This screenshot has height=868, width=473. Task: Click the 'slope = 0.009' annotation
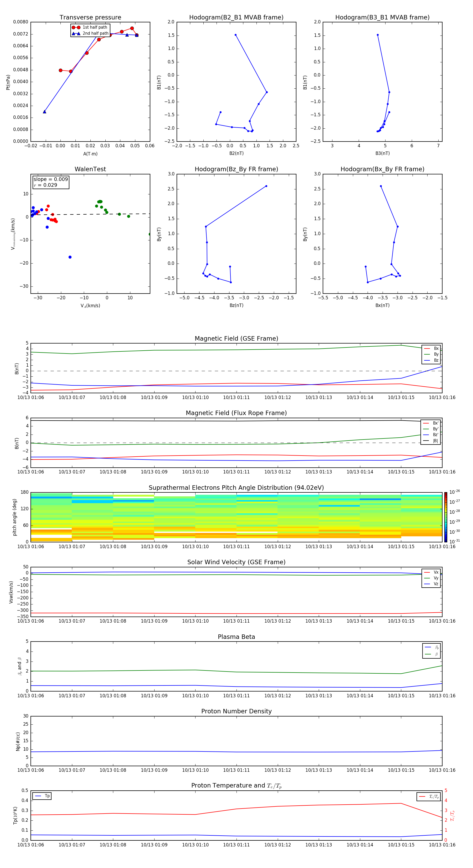(x=50, y=179)
